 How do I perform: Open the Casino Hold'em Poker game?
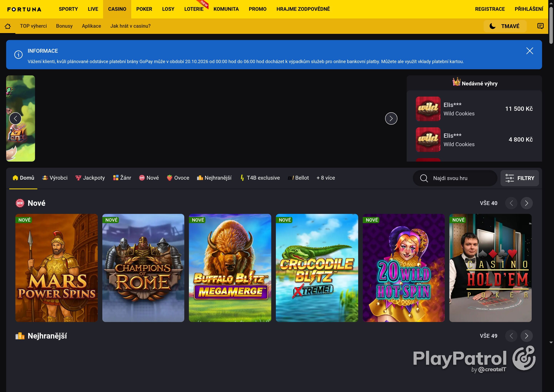click(x=490, y=268)
